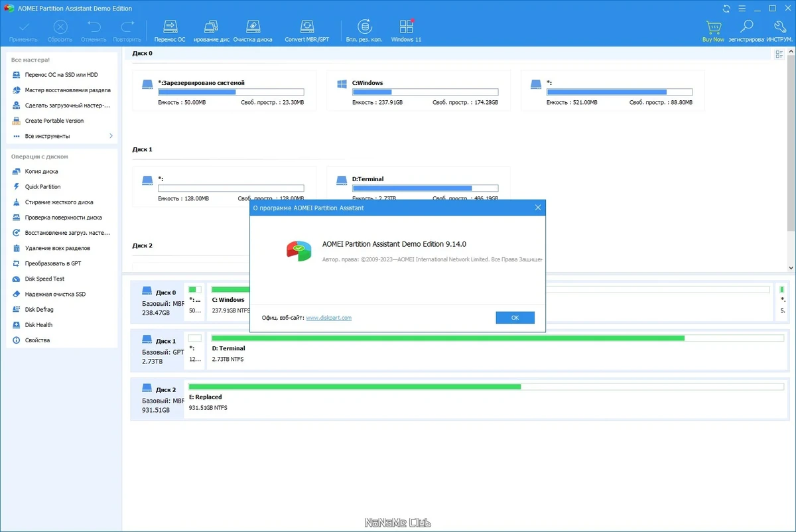
Task: Expand Все инструменты arrow
Action: click(111, 136)
